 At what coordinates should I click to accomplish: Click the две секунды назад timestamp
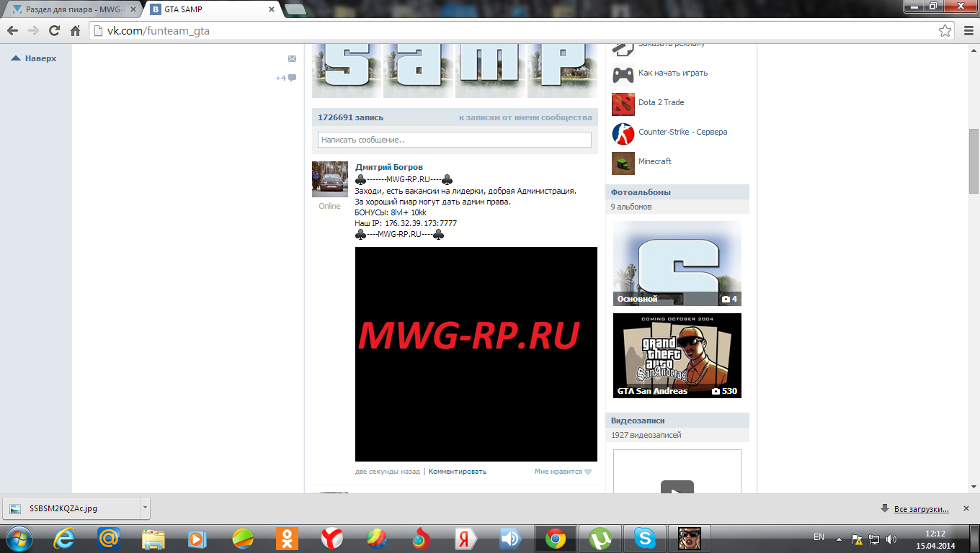point(388,472)
